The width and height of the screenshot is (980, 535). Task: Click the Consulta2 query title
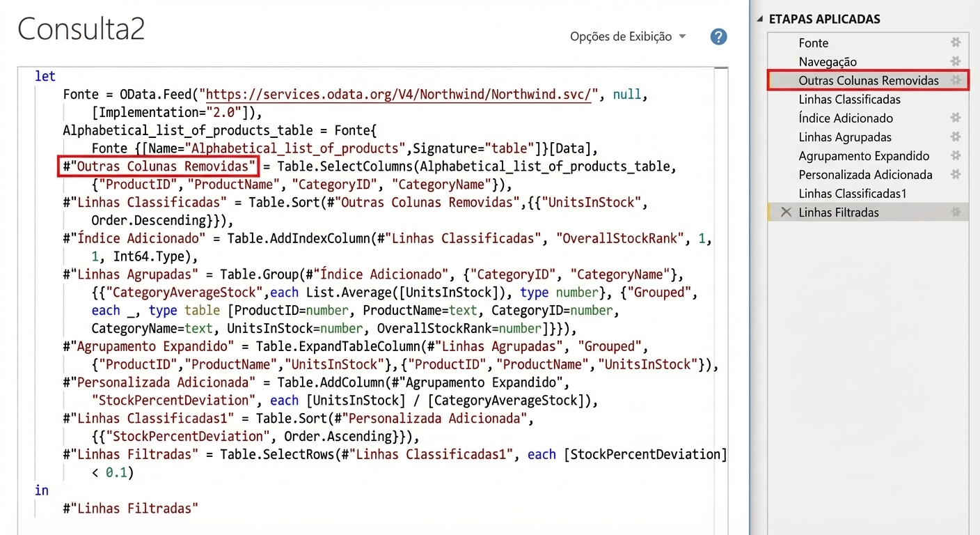click(x=81, y=29)
